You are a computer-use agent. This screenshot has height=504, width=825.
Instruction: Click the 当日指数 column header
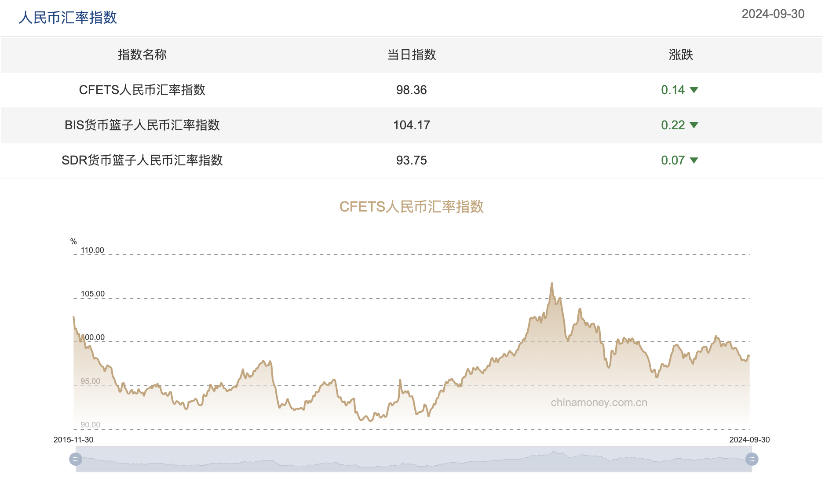(x=412, y=55)
